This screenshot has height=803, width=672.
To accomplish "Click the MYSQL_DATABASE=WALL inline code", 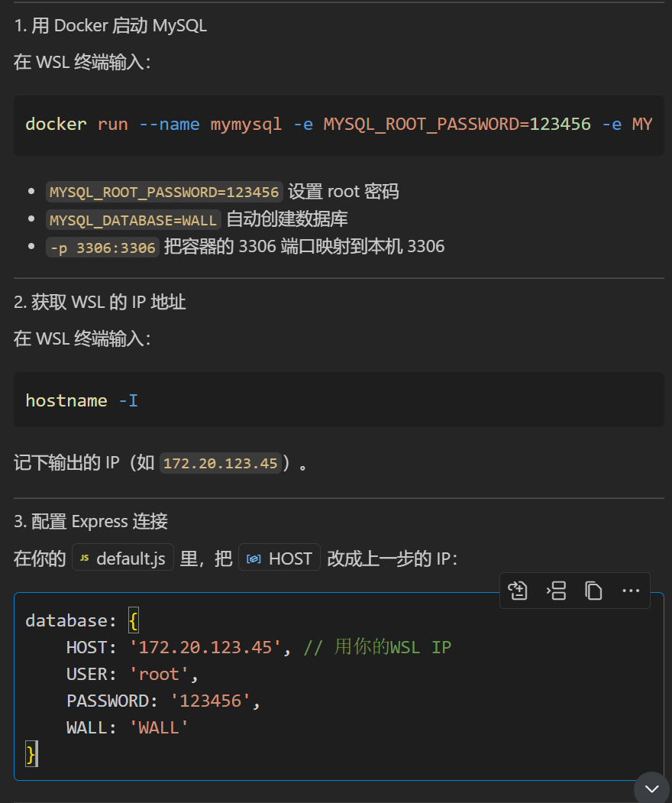I will (x=134, y=220).
